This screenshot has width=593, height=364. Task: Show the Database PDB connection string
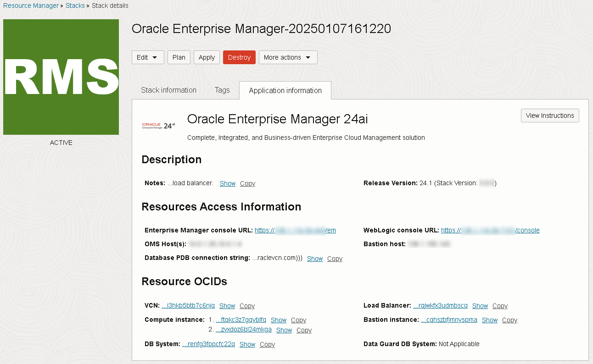pos(315,259)
